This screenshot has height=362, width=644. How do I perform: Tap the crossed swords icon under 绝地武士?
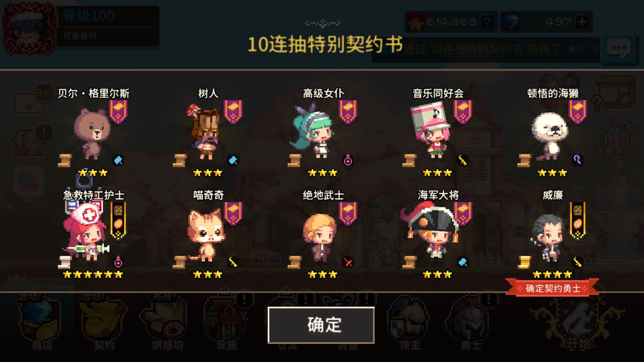pos(348,262)
